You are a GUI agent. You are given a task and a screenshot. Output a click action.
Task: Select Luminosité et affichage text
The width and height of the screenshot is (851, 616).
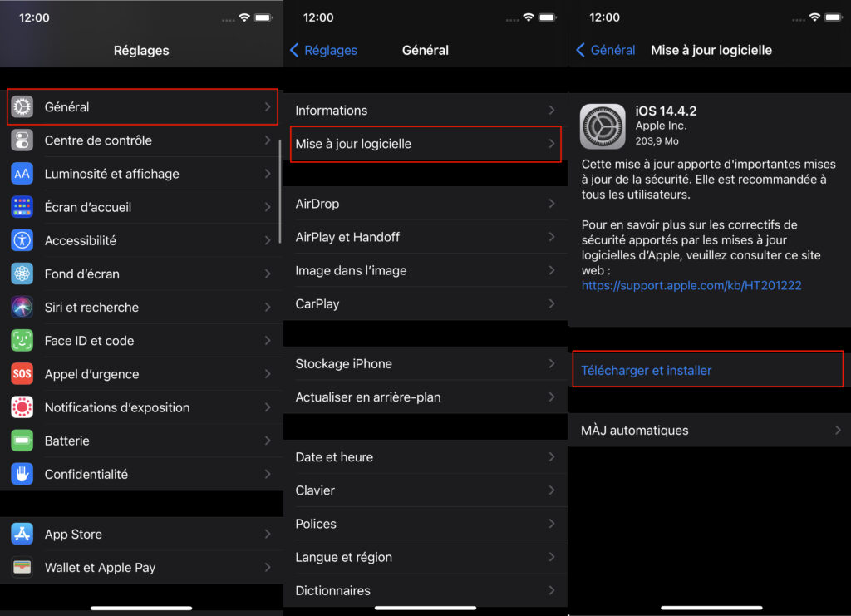[x=112, y=174]
